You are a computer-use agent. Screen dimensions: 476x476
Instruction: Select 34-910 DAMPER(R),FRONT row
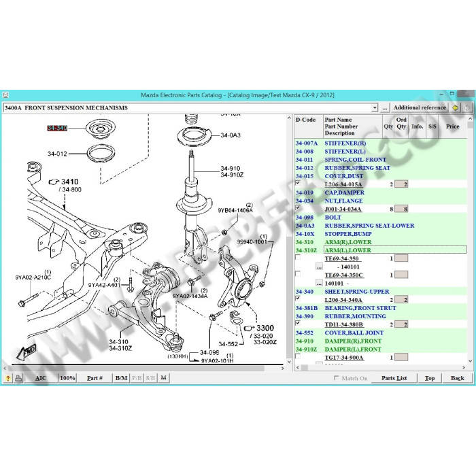coord(381,341)
